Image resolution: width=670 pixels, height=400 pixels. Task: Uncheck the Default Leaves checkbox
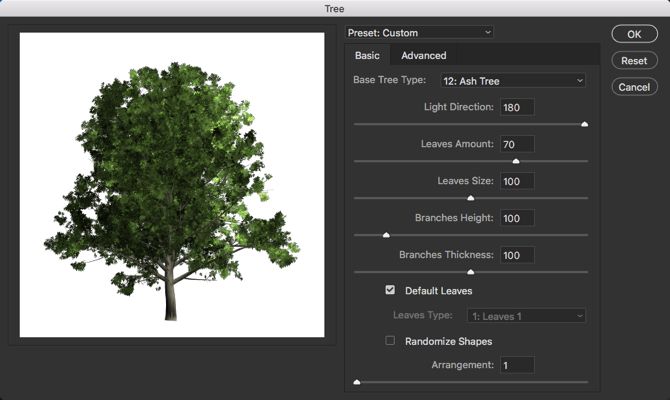(390, 291)
